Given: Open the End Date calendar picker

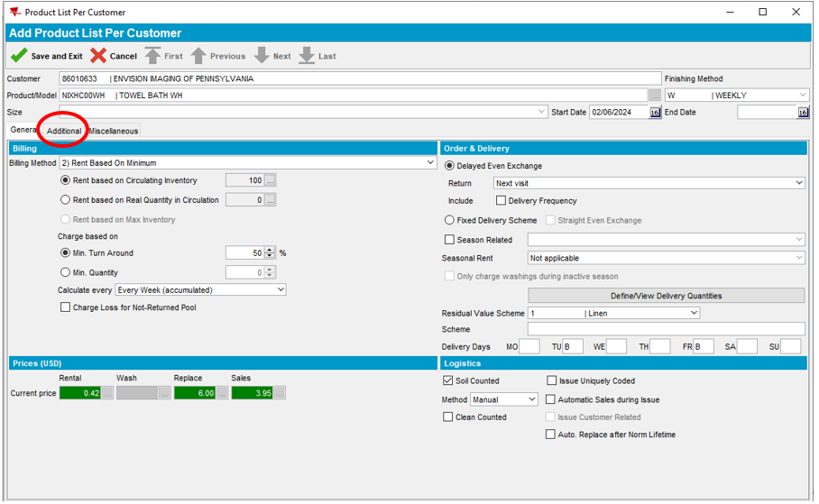Looking at the screenshot, I should point(802,113).
